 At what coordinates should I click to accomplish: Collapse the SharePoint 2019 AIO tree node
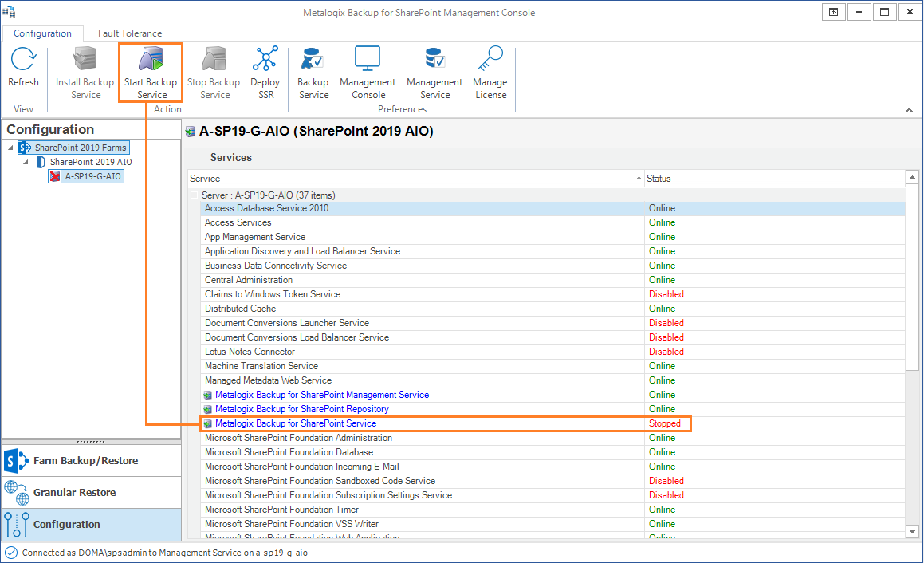(26, 162)
